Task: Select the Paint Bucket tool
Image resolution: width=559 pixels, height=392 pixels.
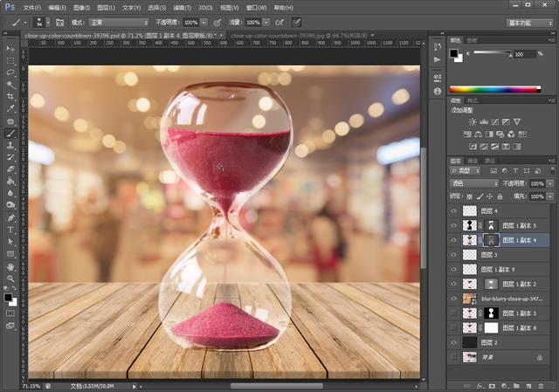Action: pyautogui.click(x=10, y=182)
